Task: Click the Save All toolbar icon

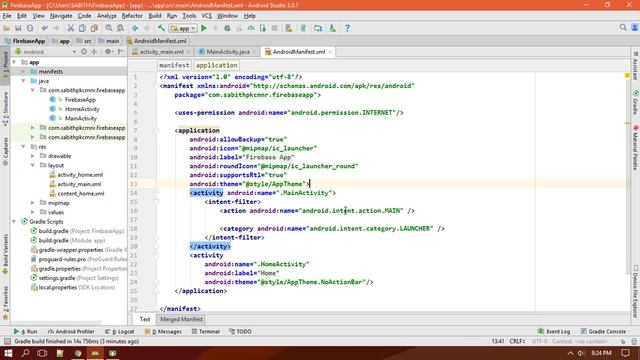Action: click(x=18, y=28)
